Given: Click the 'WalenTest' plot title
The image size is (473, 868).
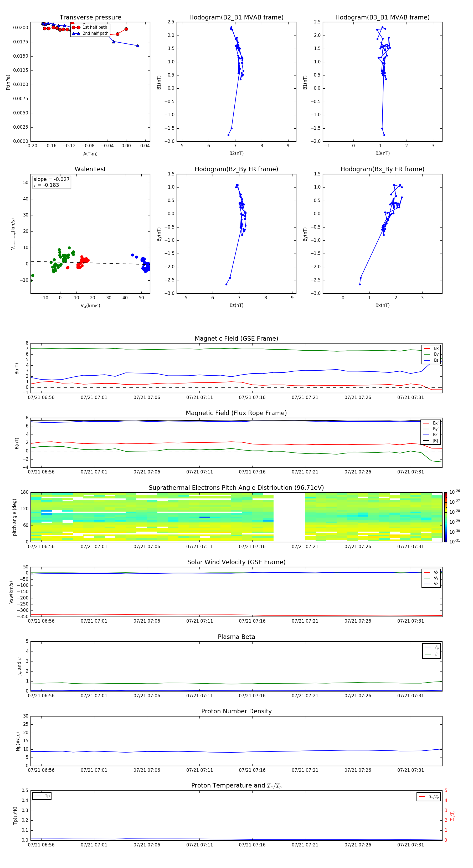Looking at the screenshot, I should point(90,169).
